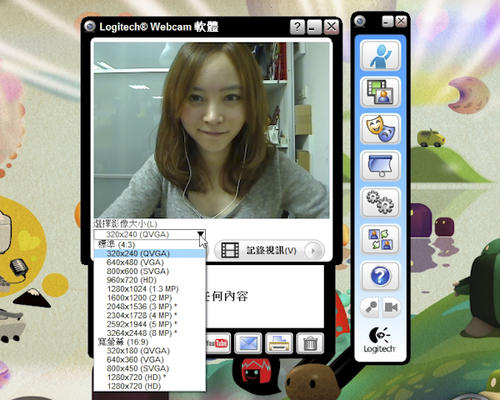Open the projector screen icon
Screen dimensions: 500x400
(380, 166)
